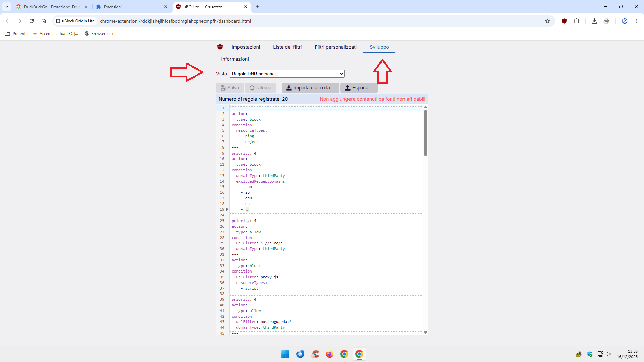
Task: Open the Accedi alla tua PEC bookmark
Action: (x=55, y=34)
